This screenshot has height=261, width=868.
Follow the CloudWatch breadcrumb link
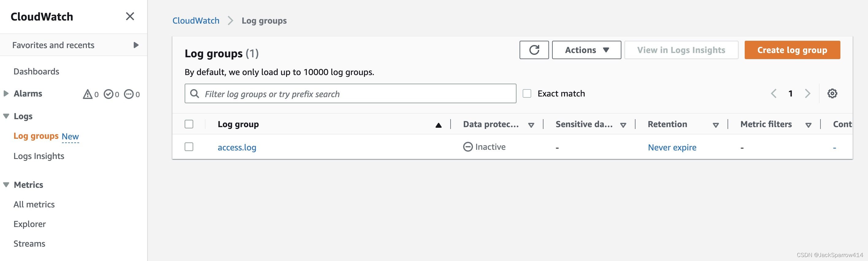196,21
